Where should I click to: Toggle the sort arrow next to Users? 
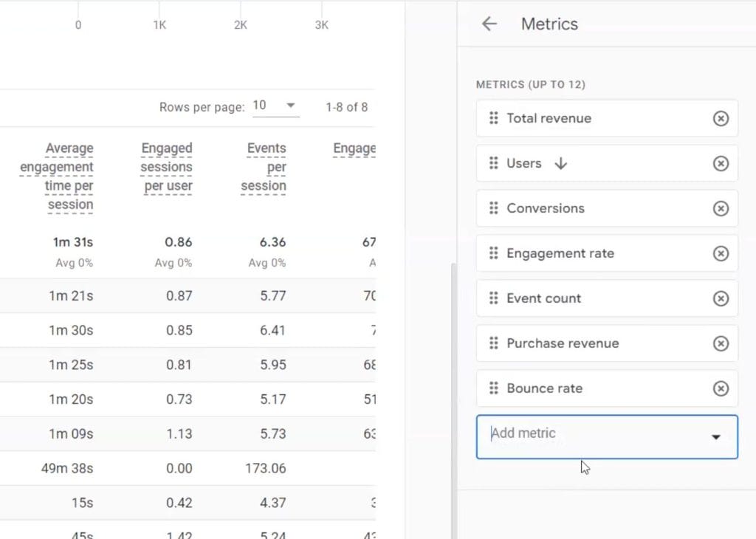click(560, 164)
